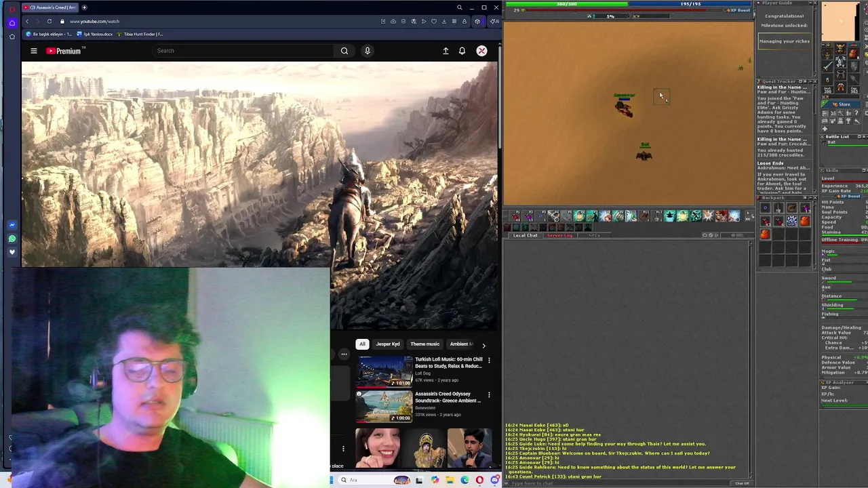Click the YouTube search magnifier button
Image resolution: width=868 pixels, height=488 pixels.
[x=344, y=51]
